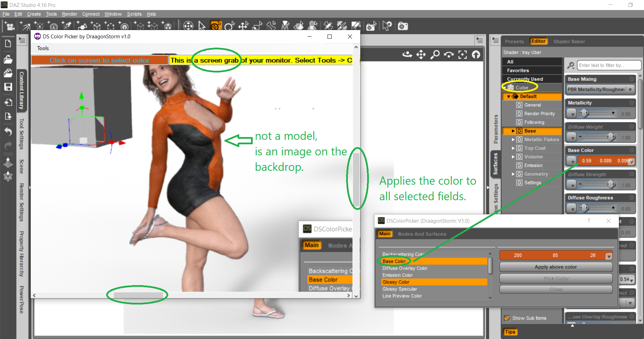Click the filter text input field

coord(609,65)
